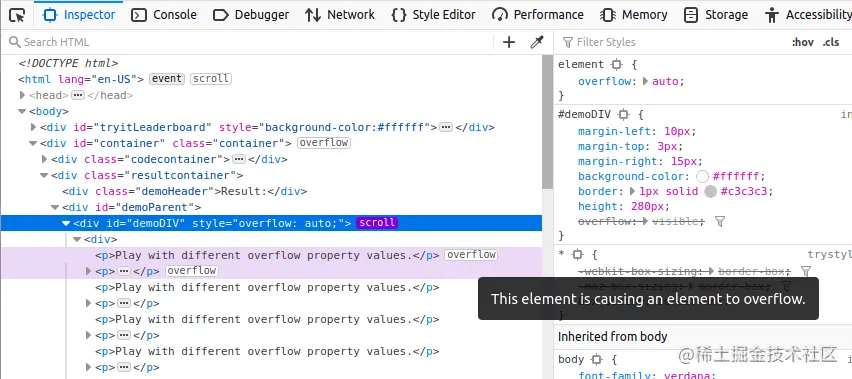This screenshot has width=852, height=379.
Task: Expand the head element node
Action: [x=22, y=95]
